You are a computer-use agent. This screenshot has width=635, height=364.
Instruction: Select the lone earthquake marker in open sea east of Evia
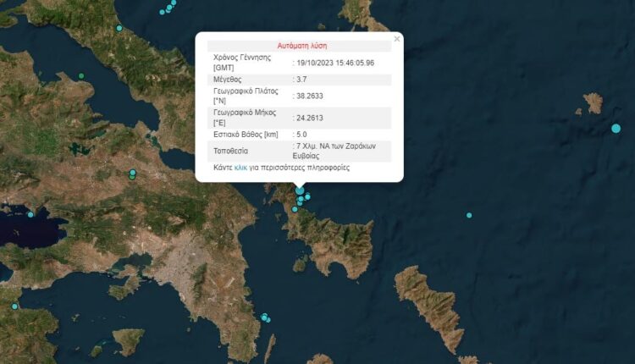469,215
